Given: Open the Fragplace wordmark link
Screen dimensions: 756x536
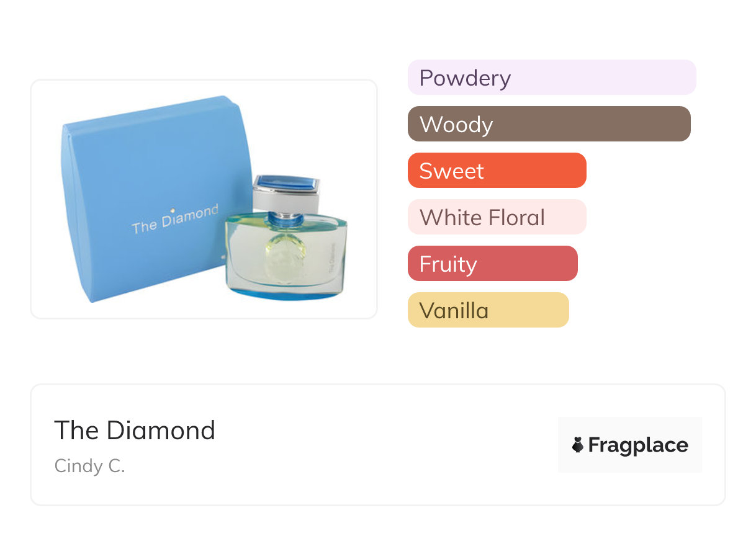Looking at the screenshot, I should coord(638,445).
